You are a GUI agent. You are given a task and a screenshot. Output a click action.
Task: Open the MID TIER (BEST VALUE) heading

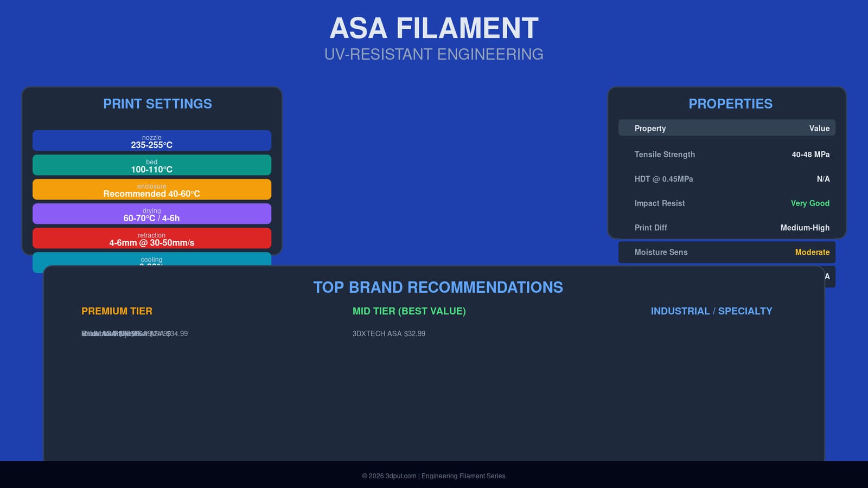coord(409,311)
